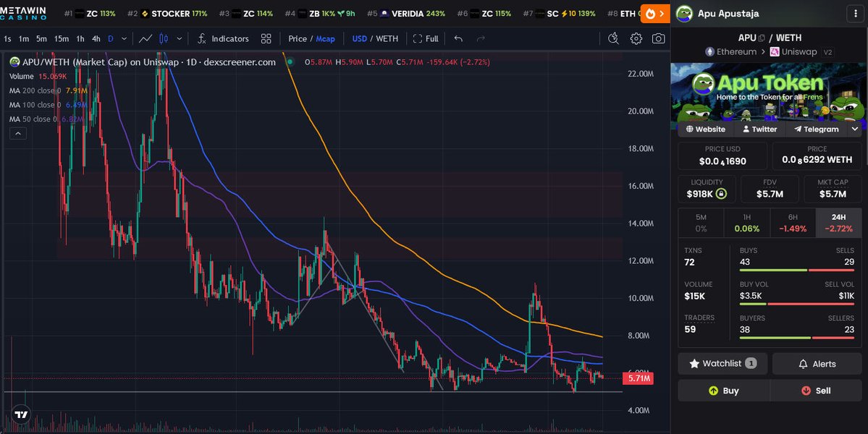This screenshot has height=434, width=868.
Task: Select the Volume indicator legend
Action: click(38, 76)
